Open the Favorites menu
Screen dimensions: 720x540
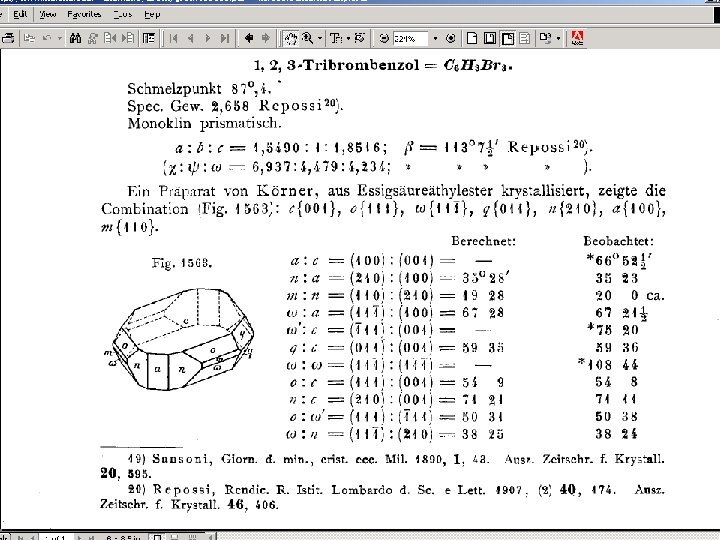pos(84,14)
